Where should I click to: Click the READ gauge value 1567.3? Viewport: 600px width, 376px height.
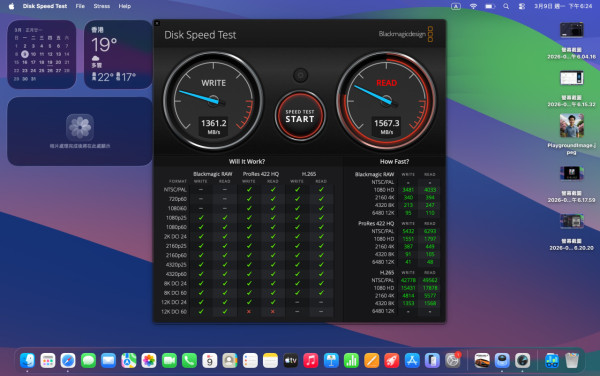386,123
